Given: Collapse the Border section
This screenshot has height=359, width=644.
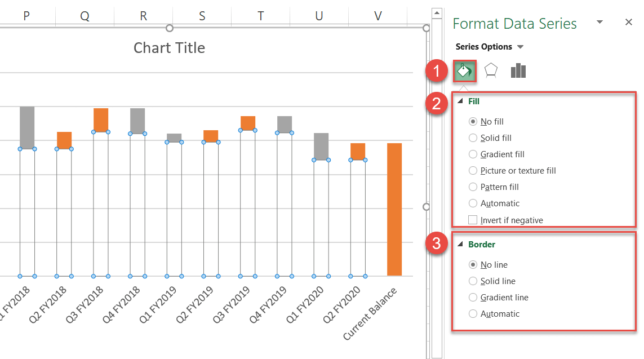Looking at the screenshot, I should 460,244.
